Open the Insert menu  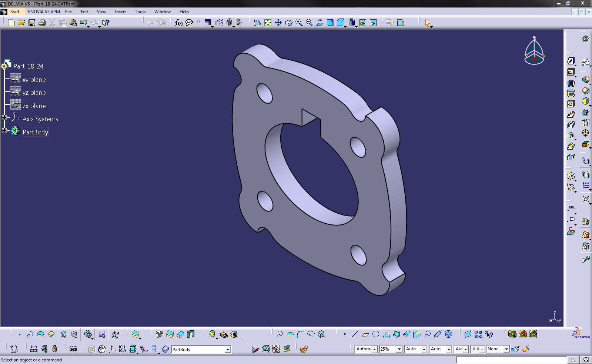point(120,12)
